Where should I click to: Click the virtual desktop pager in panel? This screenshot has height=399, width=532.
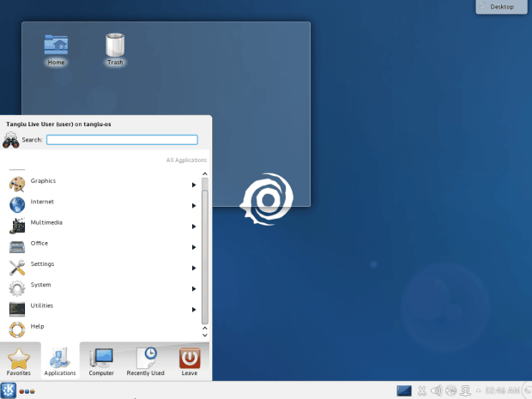(x=404, y=391)
